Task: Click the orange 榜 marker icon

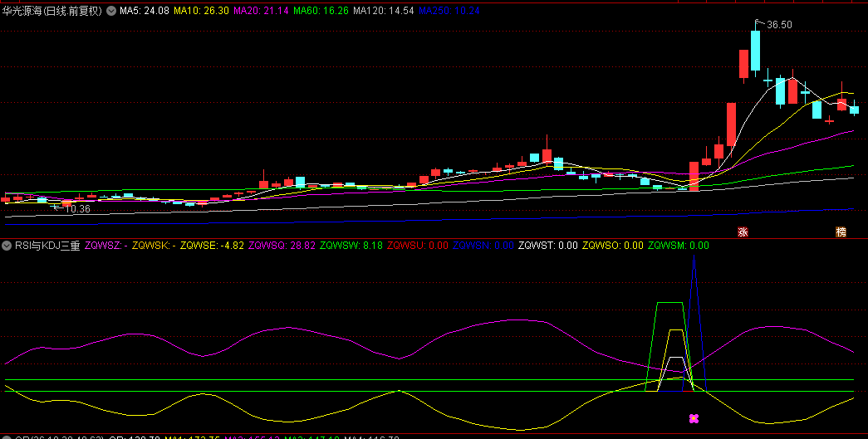Action: (x=841, y=232)
